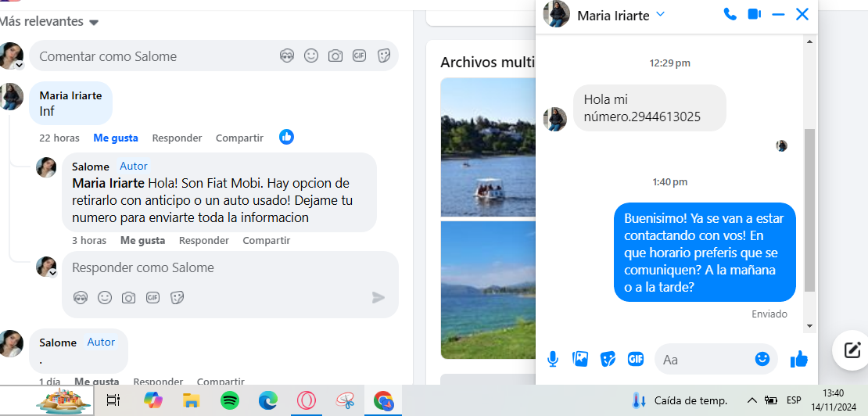This screenshot has width=868, height=416.
Task: Open Maria Iriarte chat settings chevron
Action: 660,14
